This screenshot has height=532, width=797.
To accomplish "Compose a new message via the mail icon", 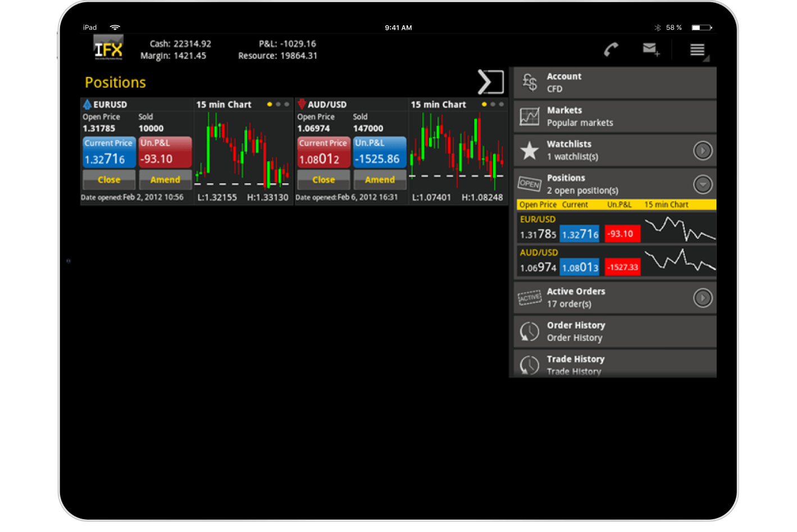I will pyautogui.click(x=650, y=49).
